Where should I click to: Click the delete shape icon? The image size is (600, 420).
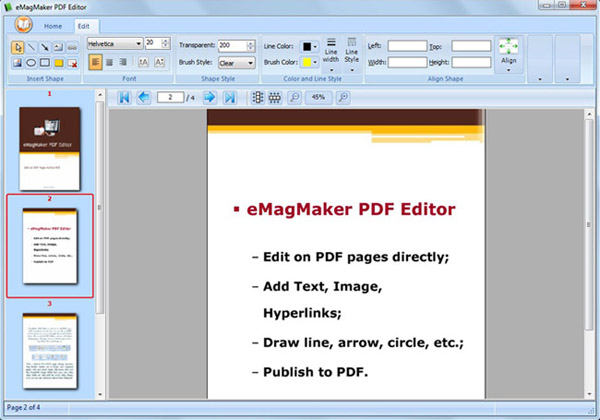[72, 62]
